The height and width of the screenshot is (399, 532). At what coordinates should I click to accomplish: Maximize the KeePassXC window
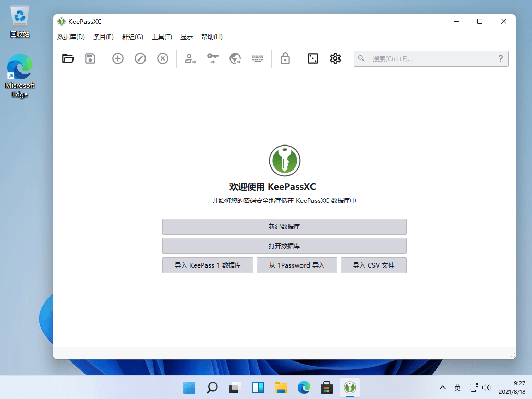tap(480, 22)
